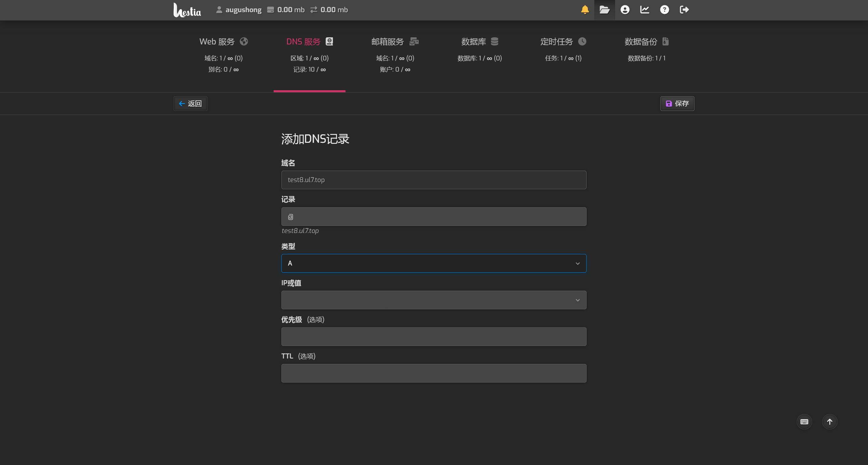Click the 返回 back button
The height and width of the screenshot is (465, 868).
(191, 103)
